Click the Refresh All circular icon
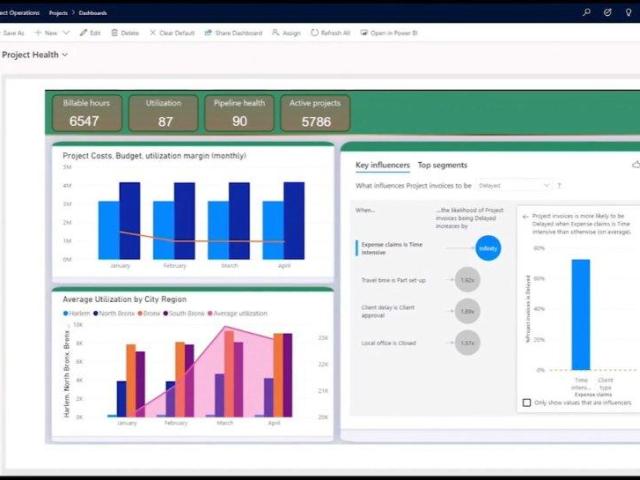 click(314, 33)
